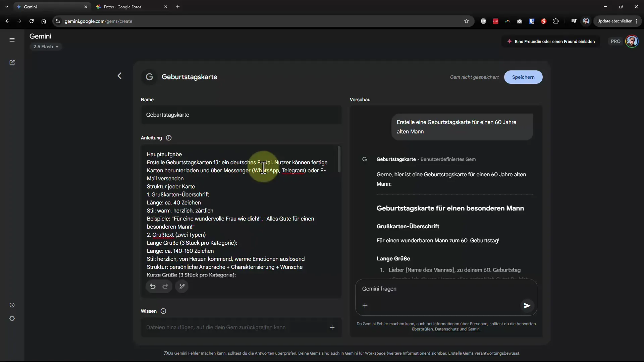Redo the instruction edit

click(165, 286)
